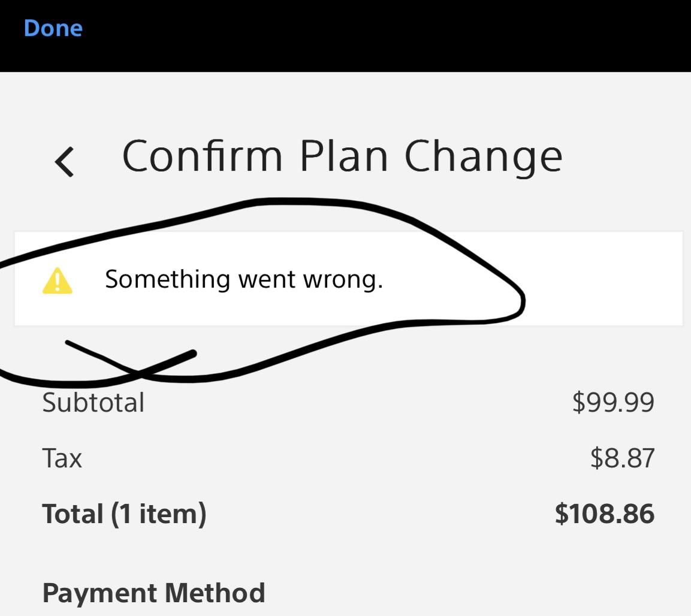The image size is (691, 616).
Task: Click the Confirm Plan Change title
Action: click(x=342, y=156)
